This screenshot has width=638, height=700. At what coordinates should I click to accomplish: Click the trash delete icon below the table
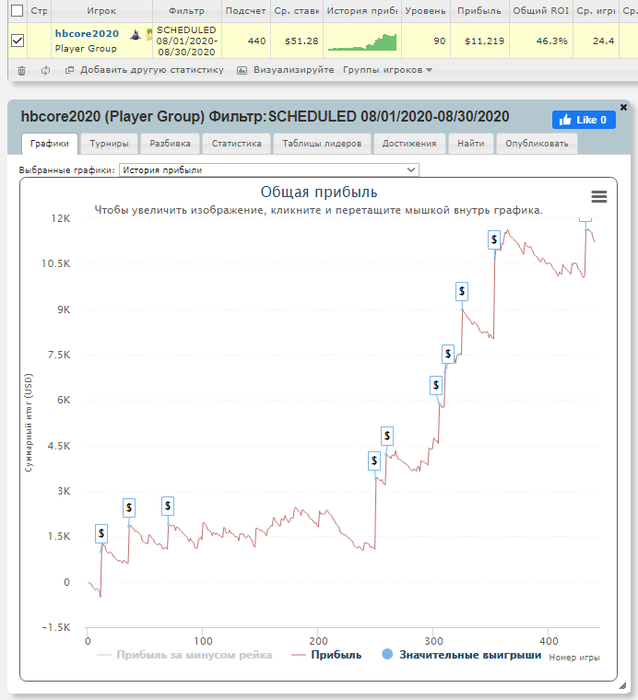click(x=21, y=71)
